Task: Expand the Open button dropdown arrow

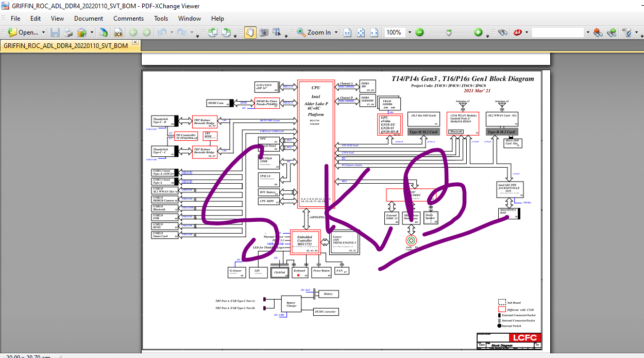Action: pos(43,32)
